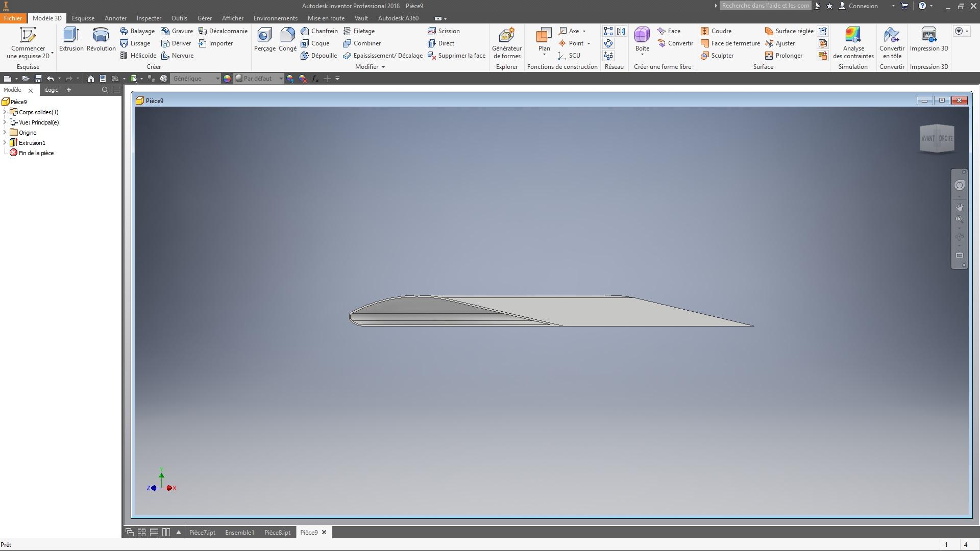Viewport: 980px width, 551px height.
Task: Open the Générique material dropdown
Action: click(x=217, y=79)
